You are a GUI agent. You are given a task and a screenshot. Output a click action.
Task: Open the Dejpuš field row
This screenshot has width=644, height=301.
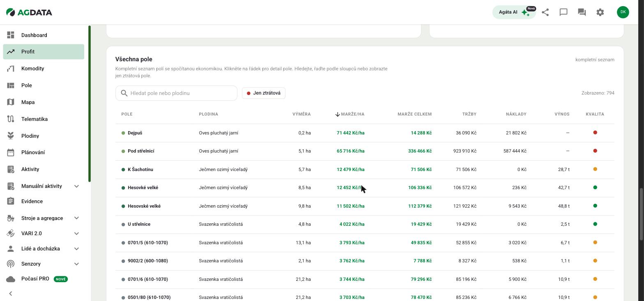pyautogui.click(x=365, y=133)
